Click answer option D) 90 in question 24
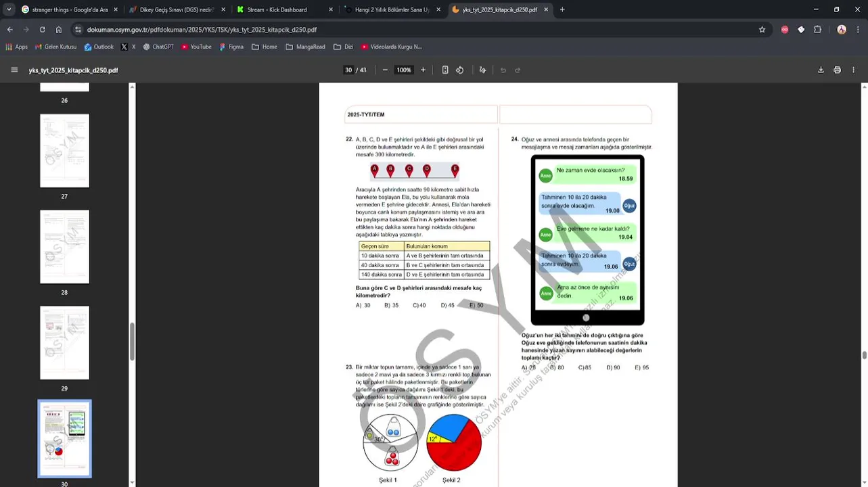 (x=613, y=367)
